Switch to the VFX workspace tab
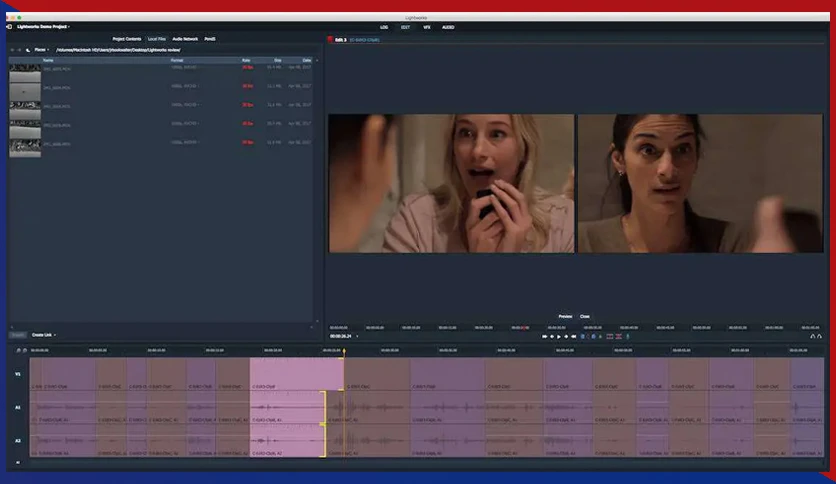836x484 pixels. (x=427, y=27)
